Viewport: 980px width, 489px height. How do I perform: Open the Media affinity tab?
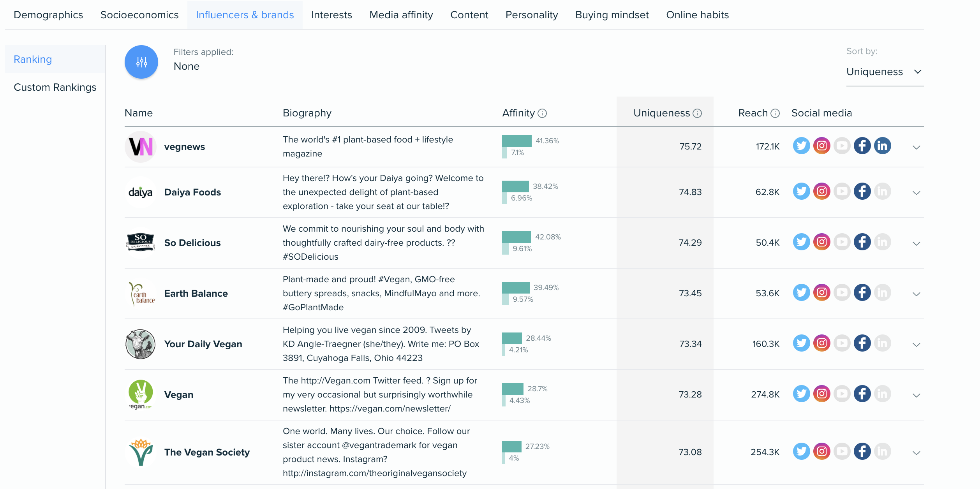pos(401,15)
